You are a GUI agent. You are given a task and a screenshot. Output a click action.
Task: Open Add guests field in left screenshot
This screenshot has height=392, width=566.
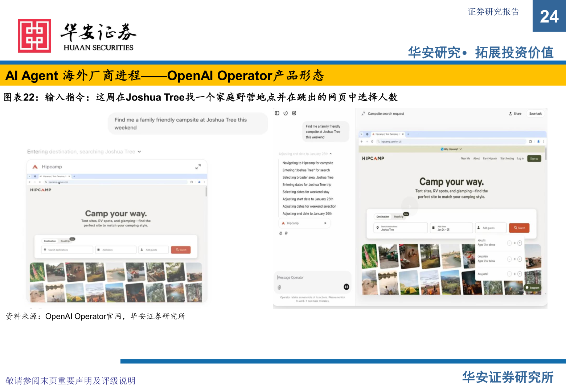click(x=153, y=250)
